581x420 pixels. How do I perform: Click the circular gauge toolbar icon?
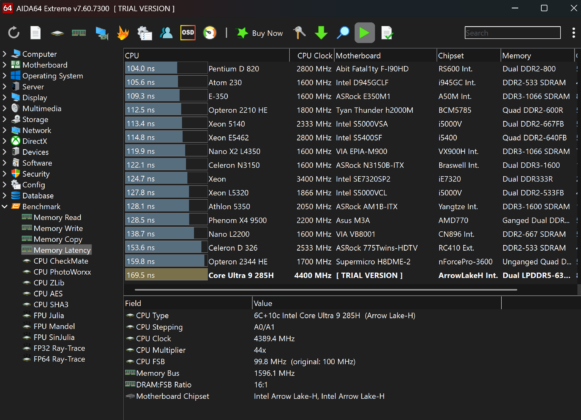210,33
